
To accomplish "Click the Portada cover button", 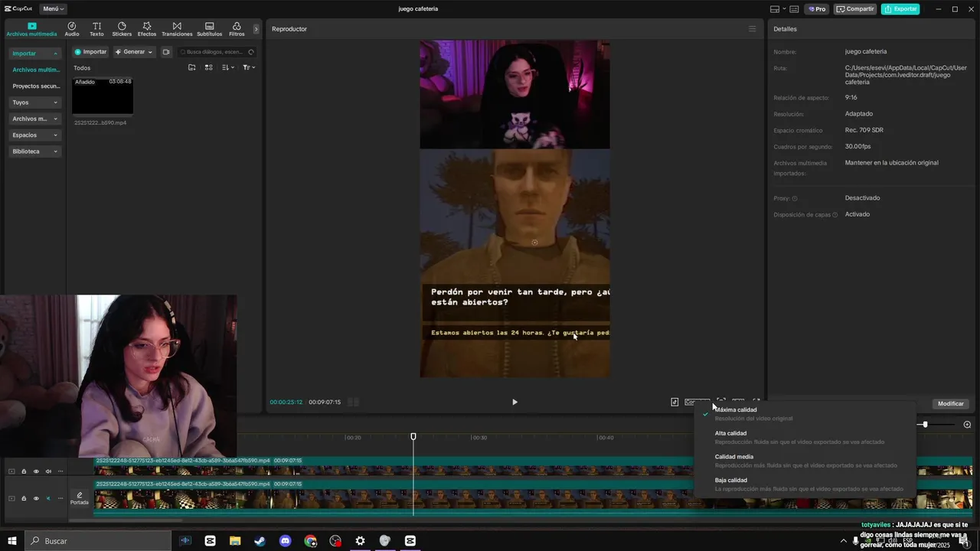I will (80, 498).
